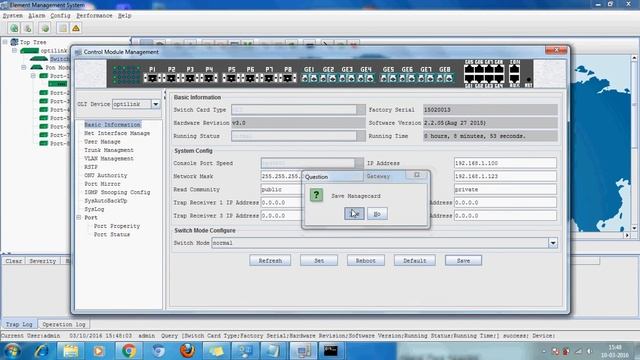Select IGMP Snooping Config in list
Viewport: 640px width, 360px height.
pos(117,192)
